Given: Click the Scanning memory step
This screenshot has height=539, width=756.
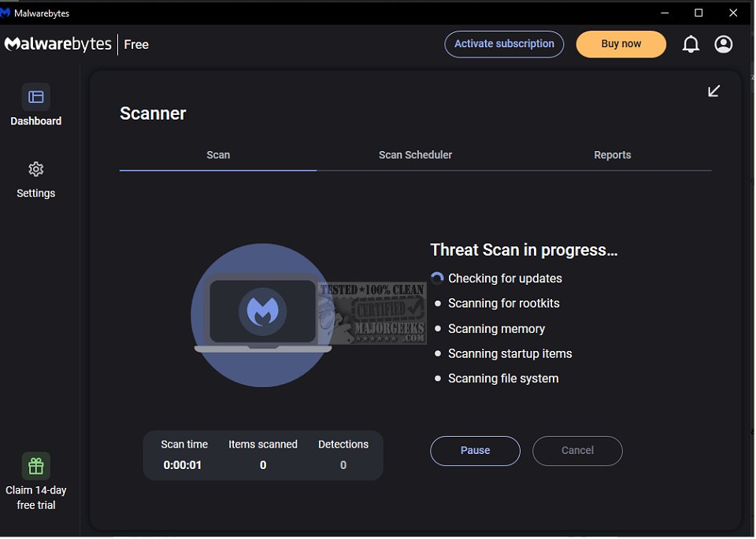Looking at the screenshot, I should 497,328.
